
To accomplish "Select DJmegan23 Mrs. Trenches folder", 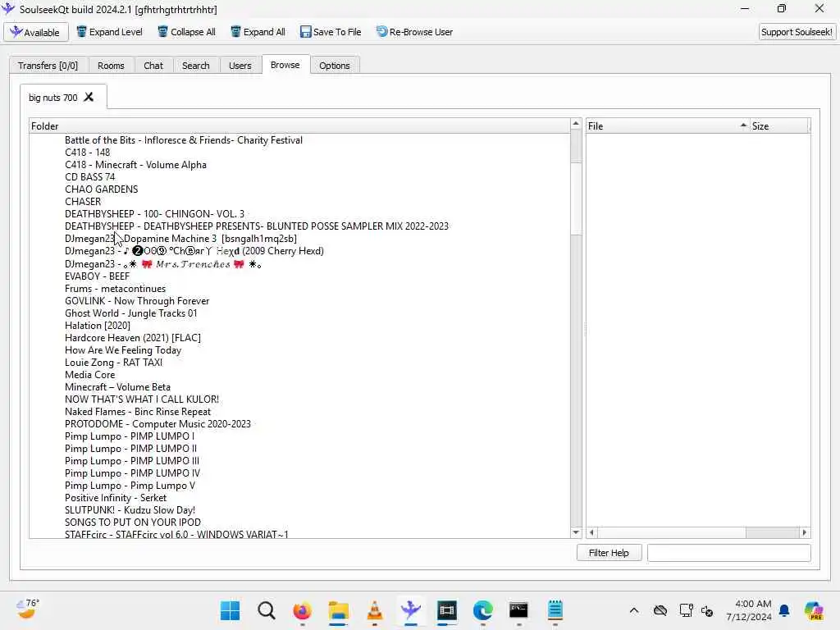I will pyautogui.click(x=163, y=263).
